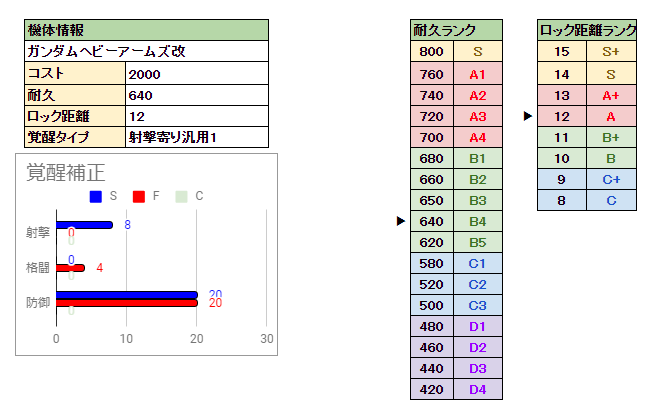This screenshot has width=660, height=401.
Task: Select the B3 rank cell
Action: tap(478, 201)
